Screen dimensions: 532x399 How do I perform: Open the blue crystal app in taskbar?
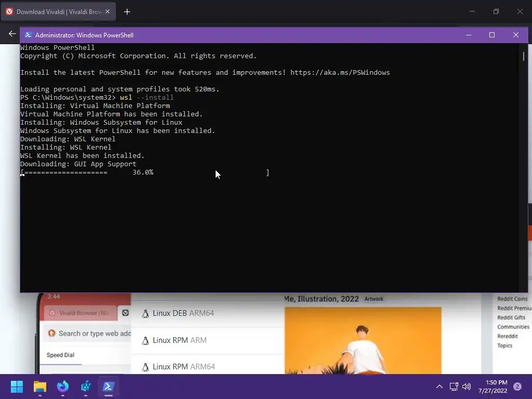[x=86, y=387]
